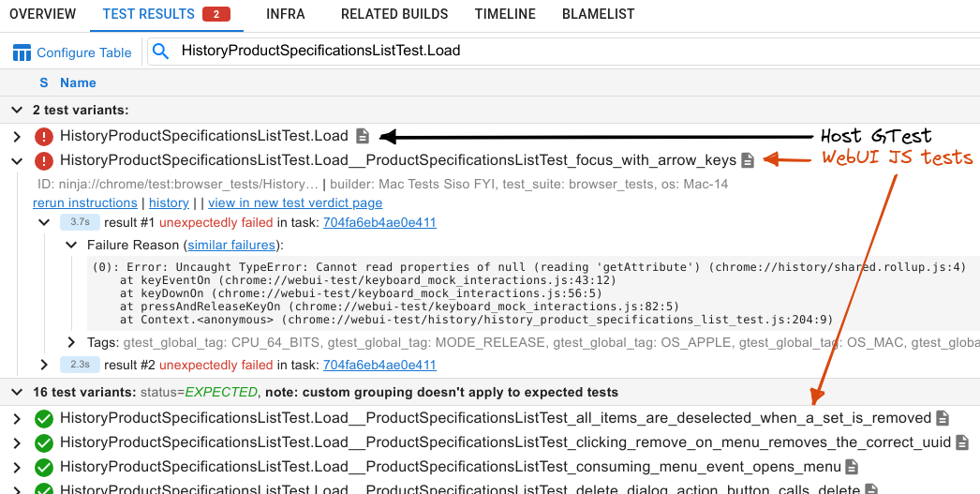This screenshot has height=494, width=980.
Task: Click red failure icon for focus_with_arrow_keys
Action: 44,160
